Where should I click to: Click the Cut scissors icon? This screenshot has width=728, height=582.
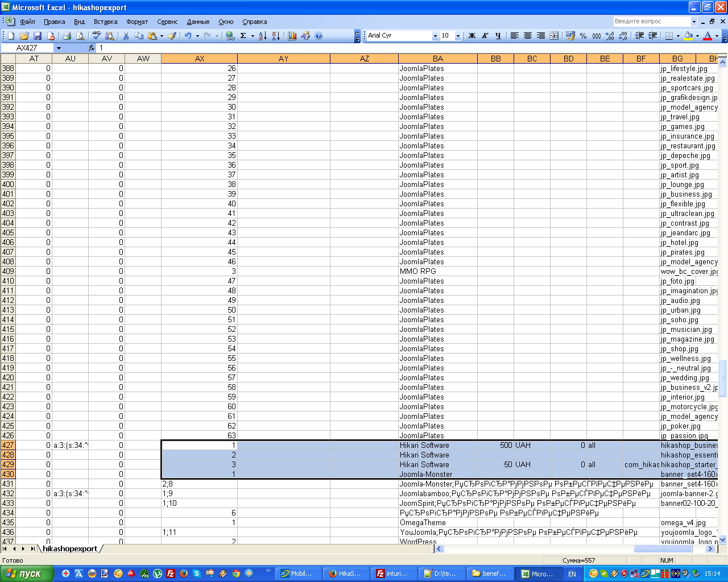point(126,36)
